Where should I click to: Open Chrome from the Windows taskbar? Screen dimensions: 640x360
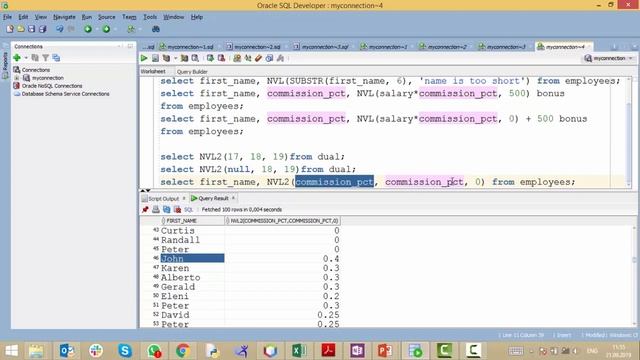(x=183, y=351)
